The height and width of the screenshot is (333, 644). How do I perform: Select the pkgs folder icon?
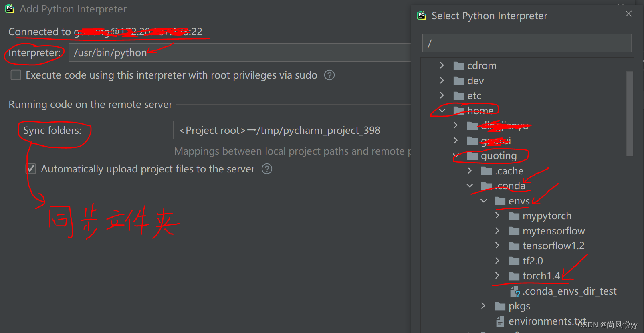coord(500,307)
